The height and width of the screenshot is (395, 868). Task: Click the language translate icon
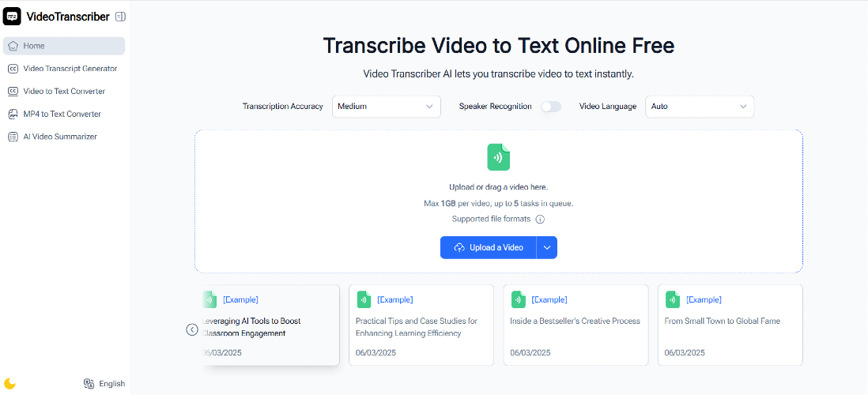click(89, 383)
